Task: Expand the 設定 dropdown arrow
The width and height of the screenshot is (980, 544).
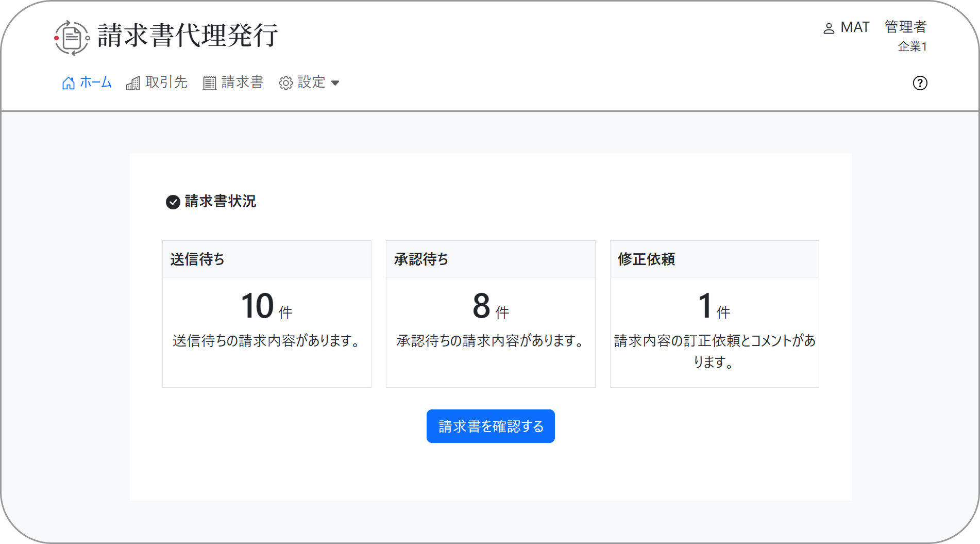Action: (336, 83)
